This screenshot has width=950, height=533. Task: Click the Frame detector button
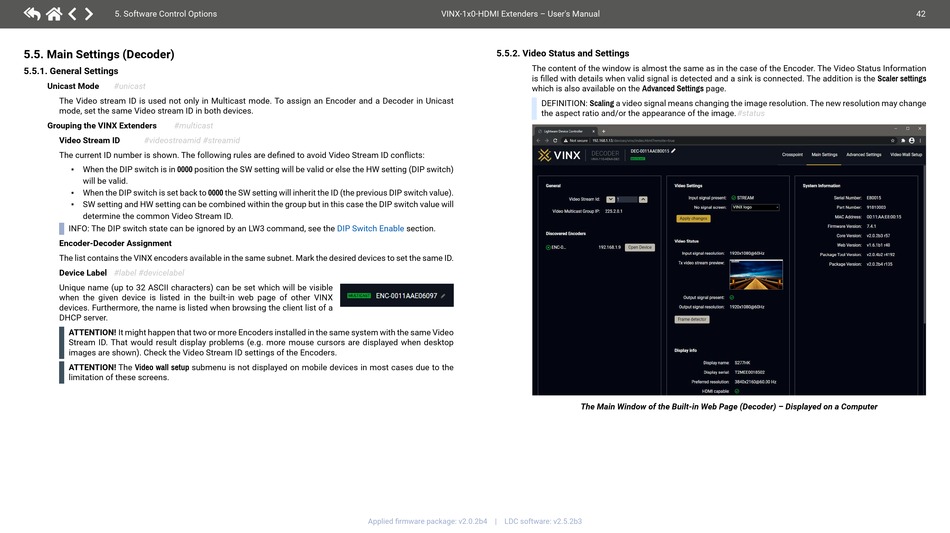692,319
